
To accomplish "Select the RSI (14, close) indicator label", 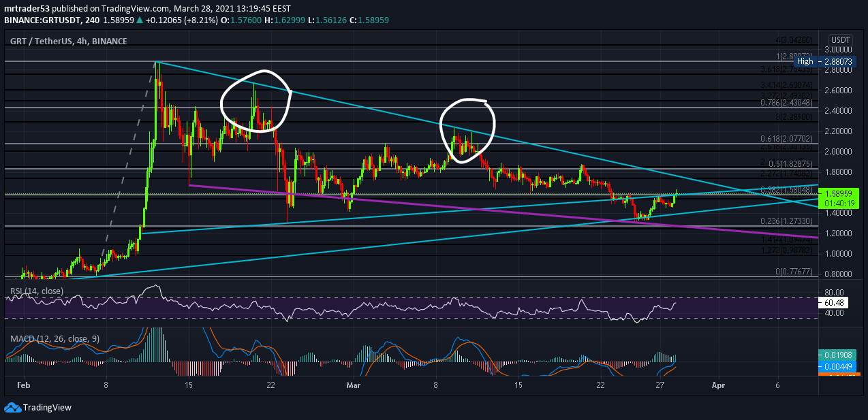I will pyautogui.click(x=37, y=291).
